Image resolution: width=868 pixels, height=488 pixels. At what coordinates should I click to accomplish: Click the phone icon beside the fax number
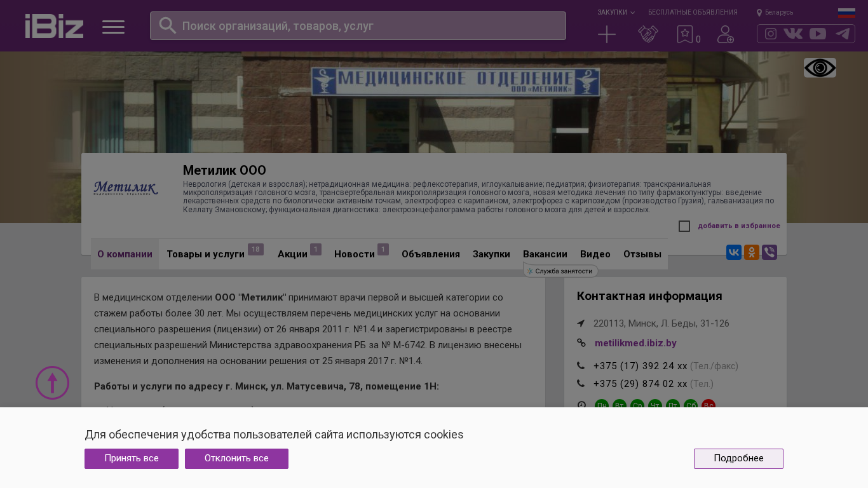(x=581, y=366)
